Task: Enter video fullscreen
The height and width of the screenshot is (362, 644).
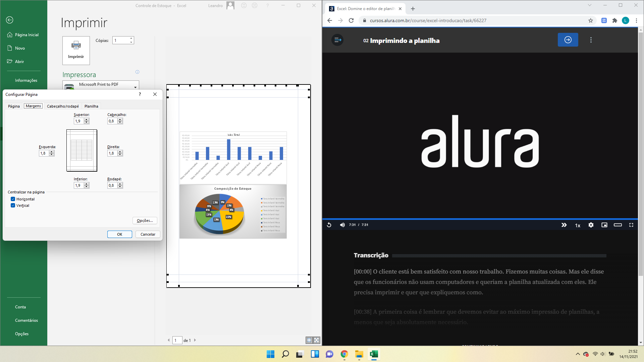Action: pyautogui.click(x=631, y=225)
